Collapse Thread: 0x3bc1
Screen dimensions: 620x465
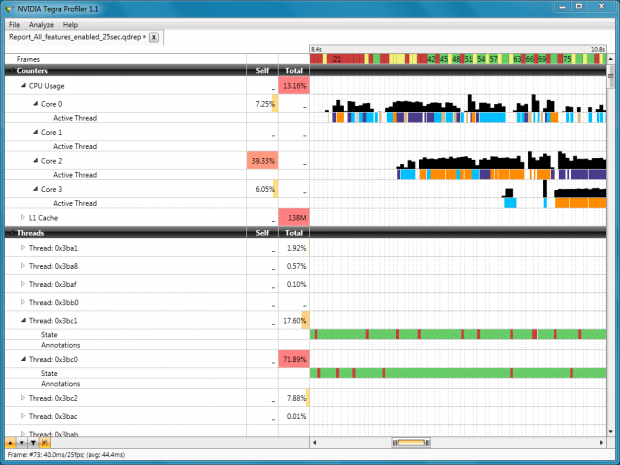pos(23,320)
